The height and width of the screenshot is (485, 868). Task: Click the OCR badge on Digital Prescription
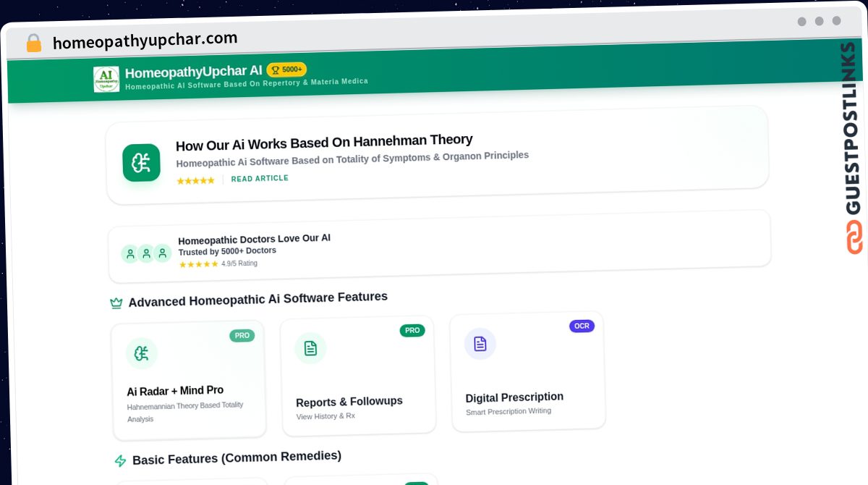point(582,326)
